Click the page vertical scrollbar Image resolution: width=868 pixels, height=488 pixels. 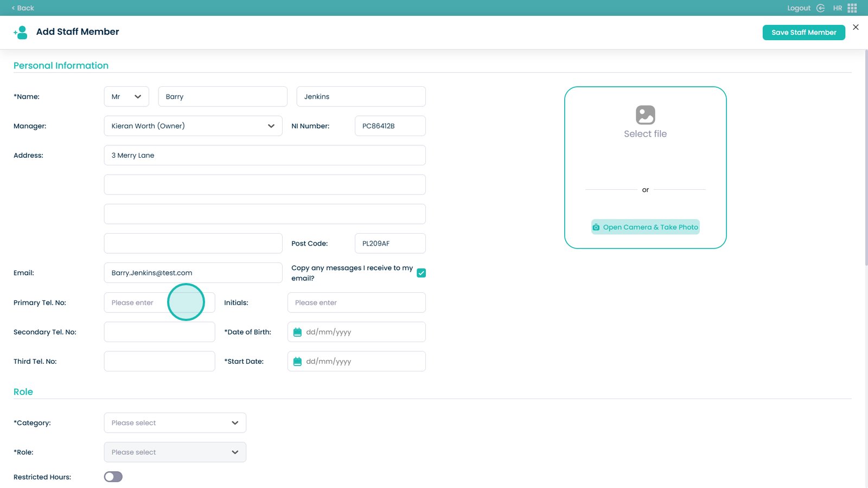coord(866,157)
